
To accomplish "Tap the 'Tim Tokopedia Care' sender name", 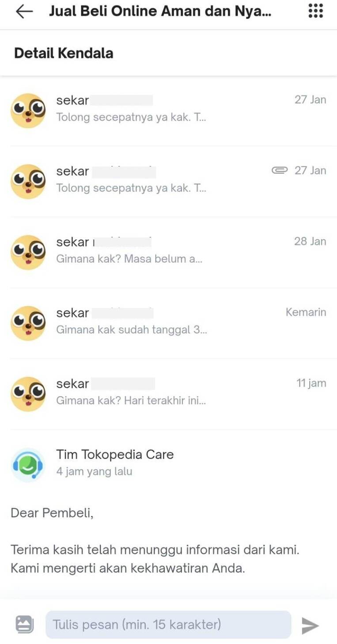I will (115, 455).
